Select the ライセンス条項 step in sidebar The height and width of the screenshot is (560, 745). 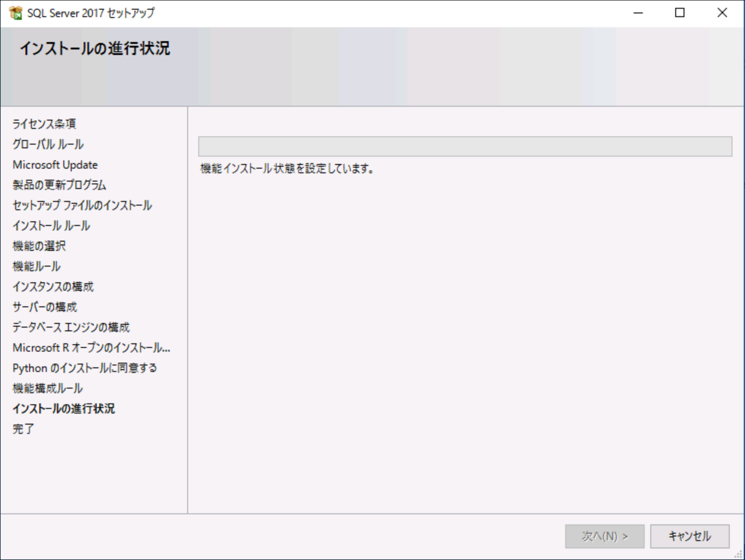coord(44,124)
